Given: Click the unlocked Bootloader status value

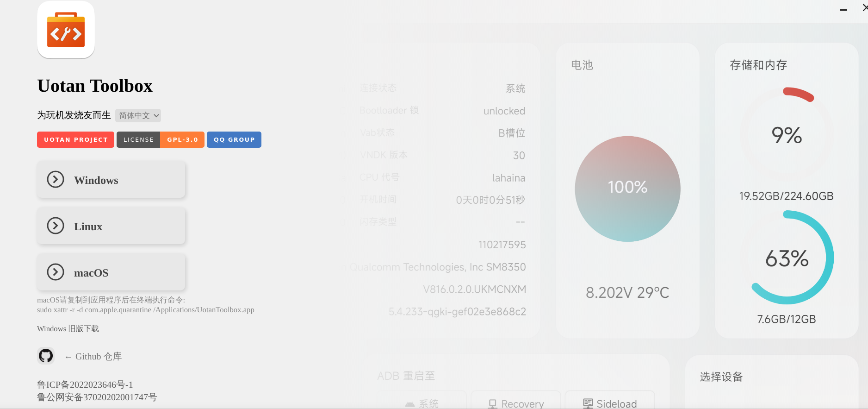Looking at the screenshot, I should (x=504, y=111).
